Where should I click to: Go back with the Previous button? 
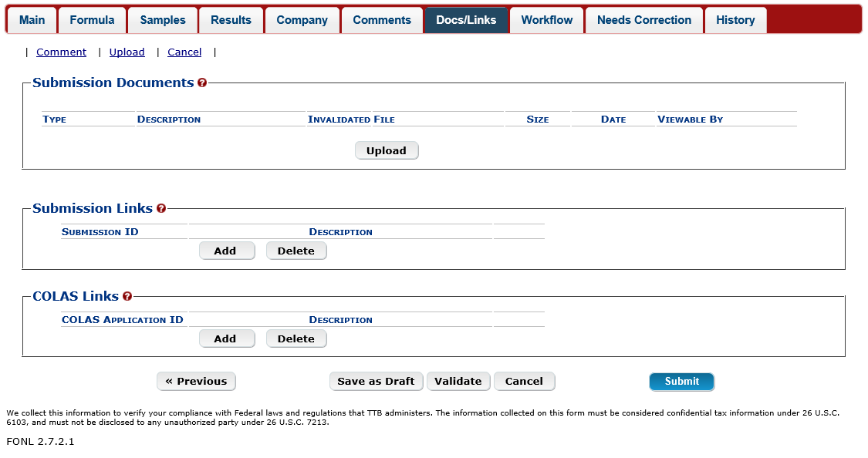point(196,381)
